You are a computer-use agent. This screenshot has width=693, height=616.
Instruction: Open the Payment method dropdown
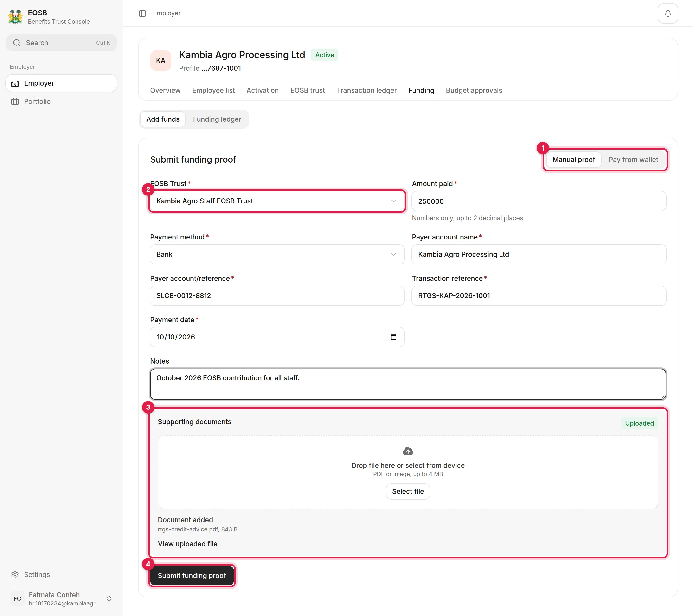[277, 254]
